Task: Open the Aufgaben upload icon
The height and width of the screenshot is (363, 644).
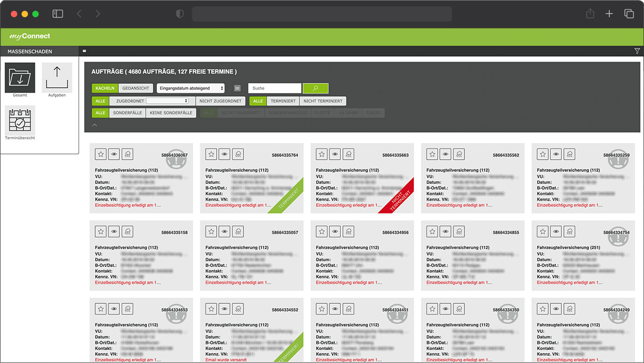Action: tap(56, 77)
